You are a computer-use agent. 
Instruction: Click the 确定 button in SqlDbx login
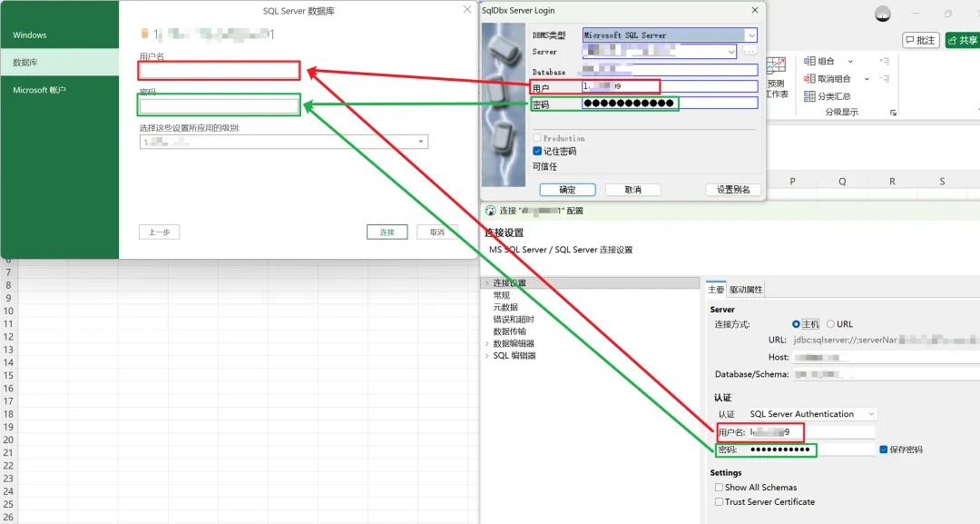(567, 190)
